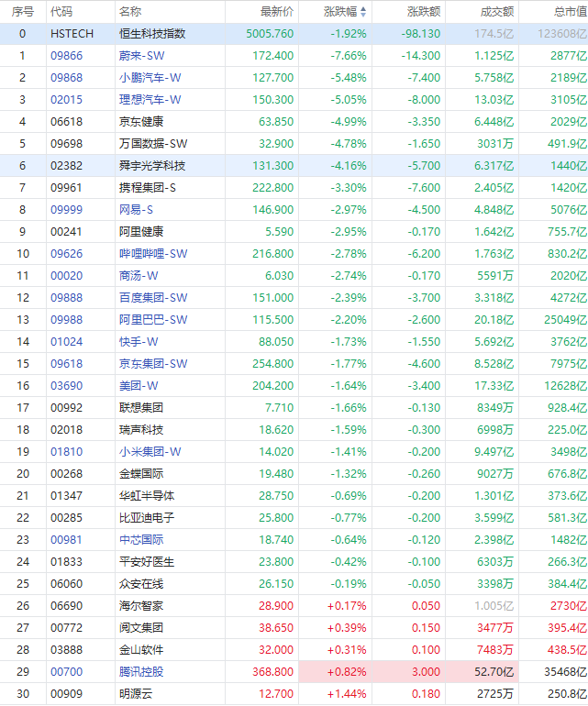The width and height of the screenshot is (588, 706).
Task: Sort by 最新价 column header
Action: pyautogui.click(x=277, y=12)
